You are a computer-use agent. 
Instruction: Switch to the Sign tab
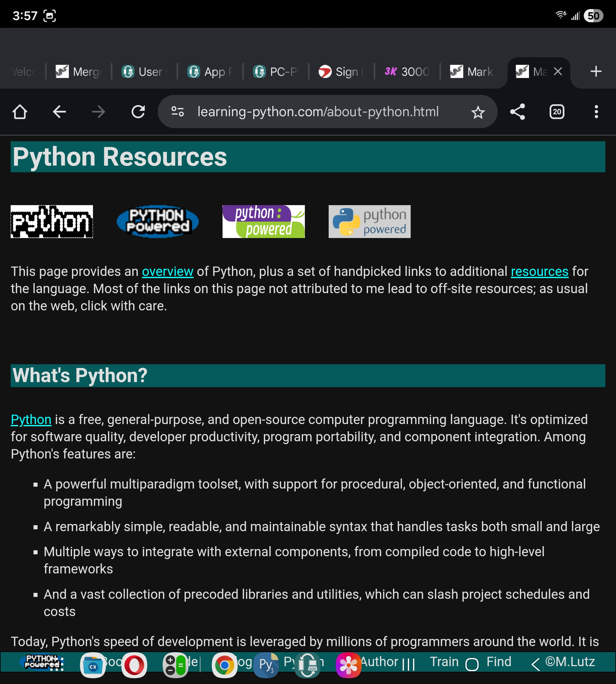[x=341, y=72]
